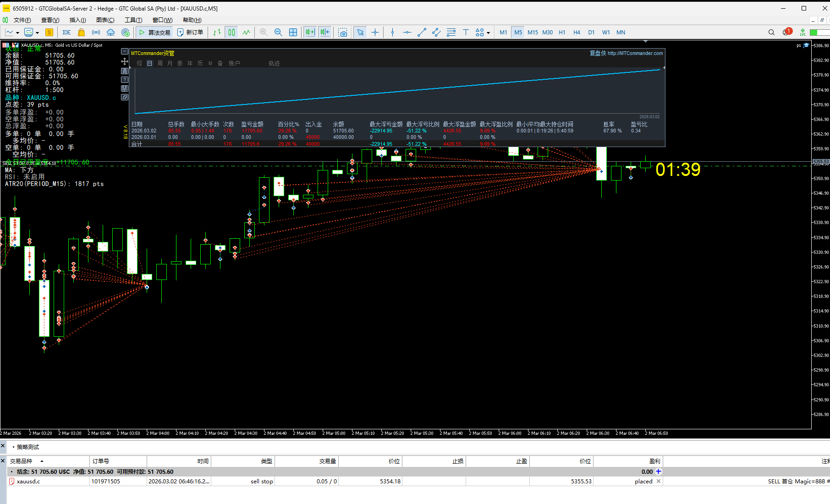The height and width of the screenshot is (504, 830).
Task: Click MTCommander panel help question icon
Action: 124,80
